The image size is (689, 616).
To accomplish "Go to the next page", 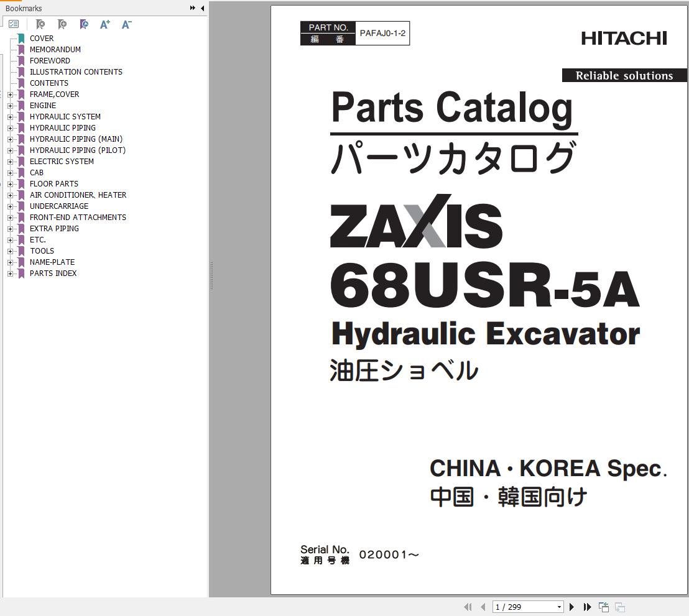I will pyautogui.click(x=571, y=607).
